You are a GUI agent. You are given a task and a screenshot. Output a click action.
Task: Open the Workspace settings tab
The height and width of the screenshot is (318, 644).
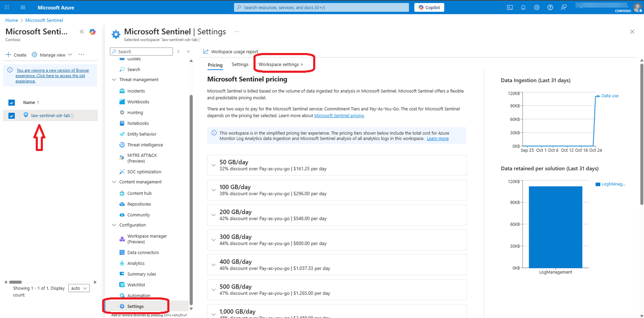(x=281, y=64)
